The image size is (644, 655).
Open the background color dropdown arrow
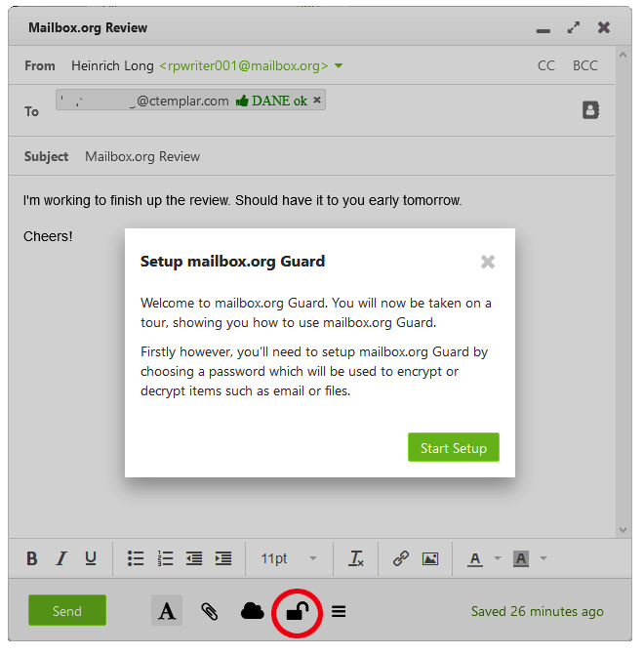tap(543, 558)
